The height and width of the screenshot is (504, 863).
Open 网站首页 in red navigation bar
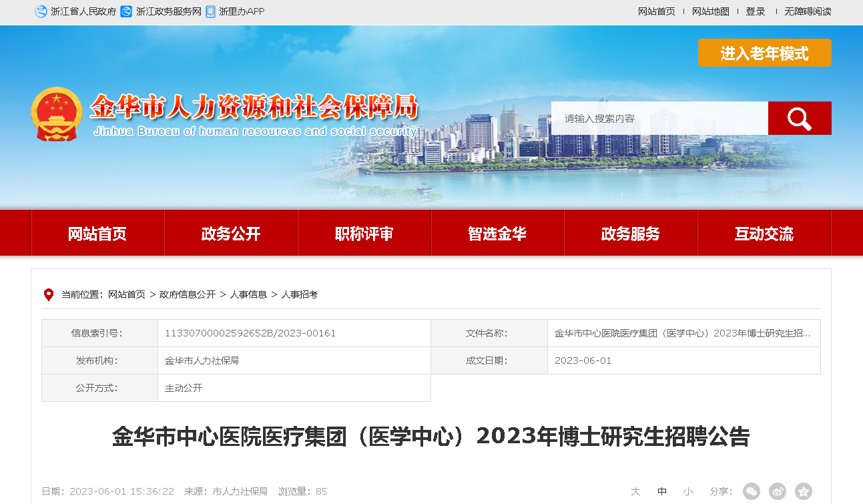(x=97, y=234)
